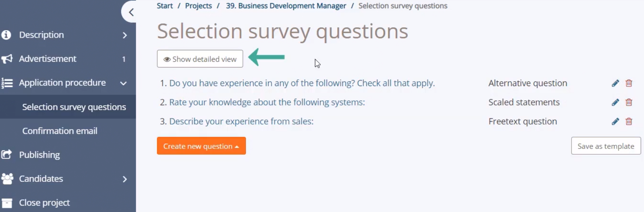
Task: Expand the Description menu chevron
Action: (124, 35)
